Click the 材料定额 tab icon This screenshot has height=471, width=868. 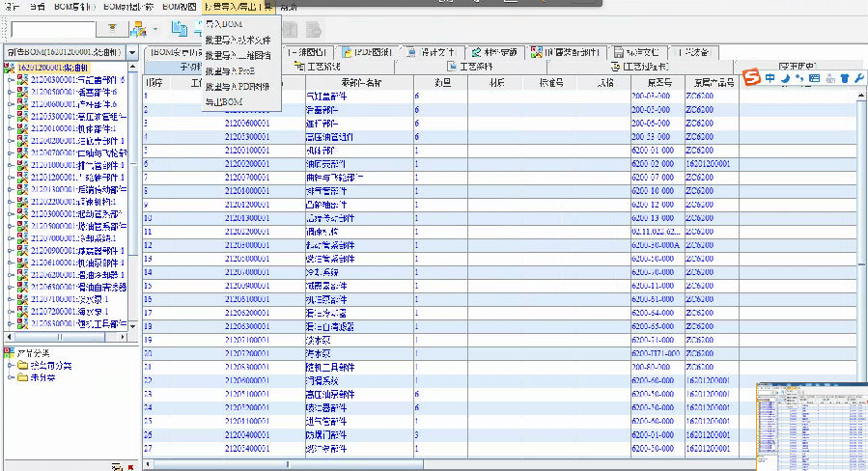tap(477, 52)
